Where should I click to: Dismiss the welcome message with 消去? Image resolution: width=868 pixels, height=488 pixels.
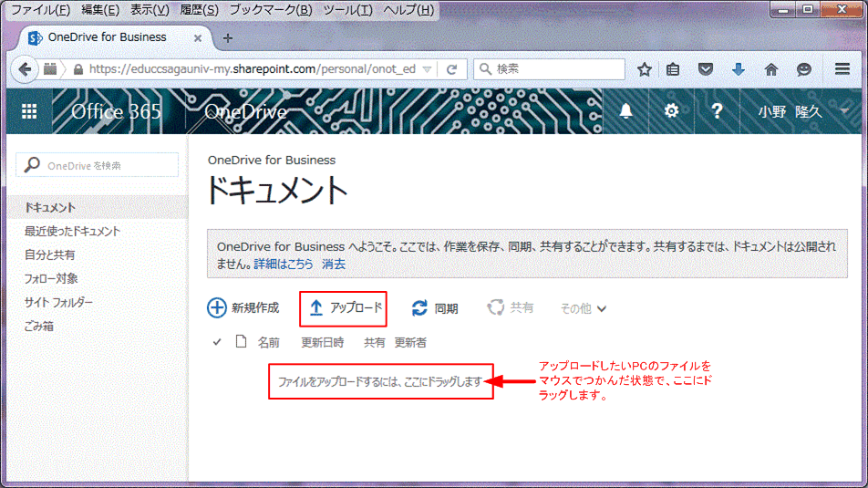(x=334, y=265)
